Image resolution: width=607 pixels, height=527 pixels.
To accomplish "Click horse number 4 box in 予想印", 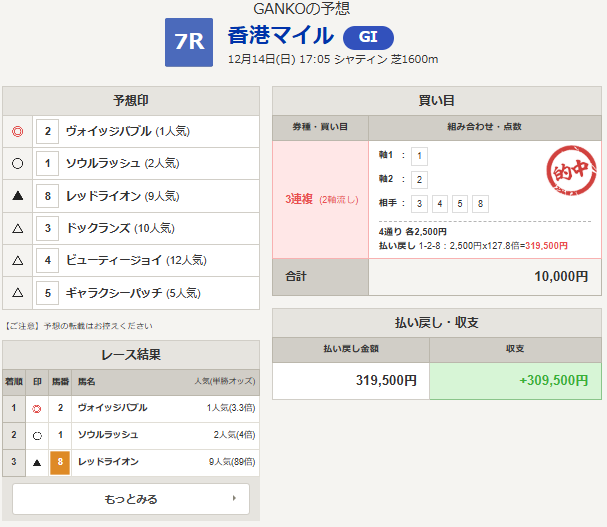I will point(47,260).
